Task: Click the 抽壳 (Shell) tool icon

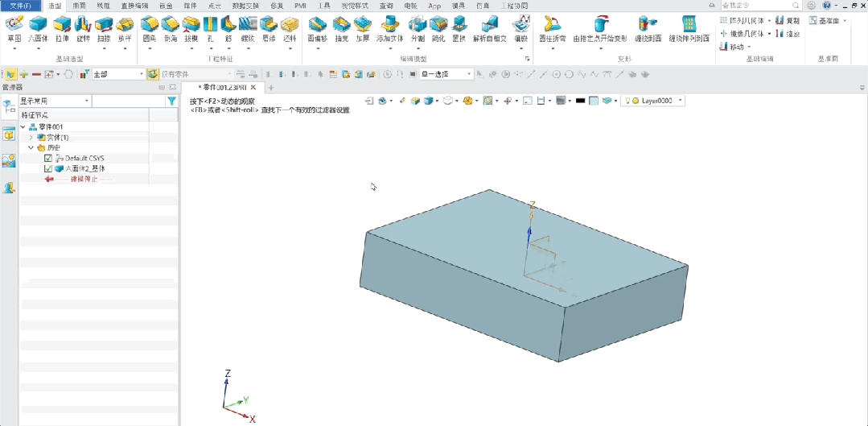Action: [x=341, y=28]
